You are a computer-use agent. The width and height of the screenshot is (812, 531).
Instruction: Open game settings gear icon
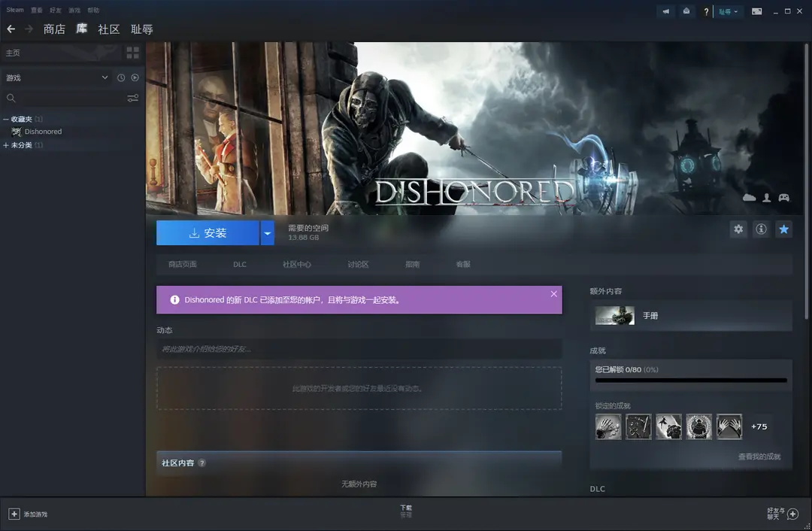(x=738, y=229)
